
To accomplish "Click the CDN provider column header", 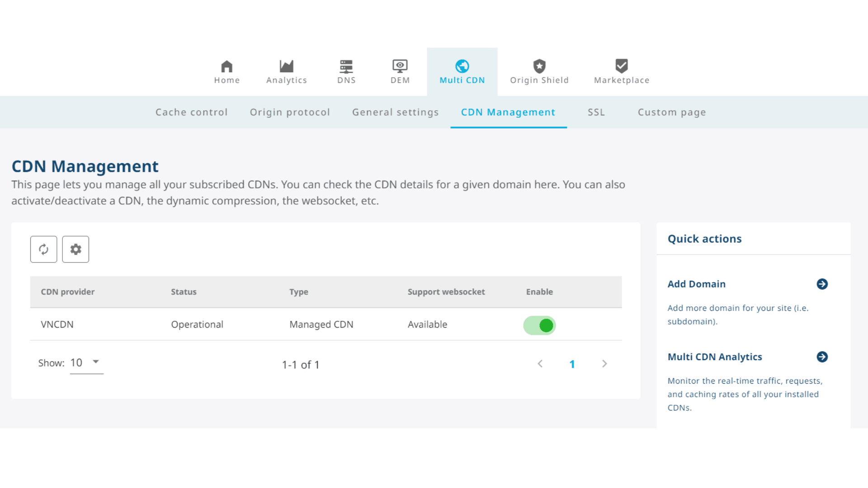I will click(68, 292).
